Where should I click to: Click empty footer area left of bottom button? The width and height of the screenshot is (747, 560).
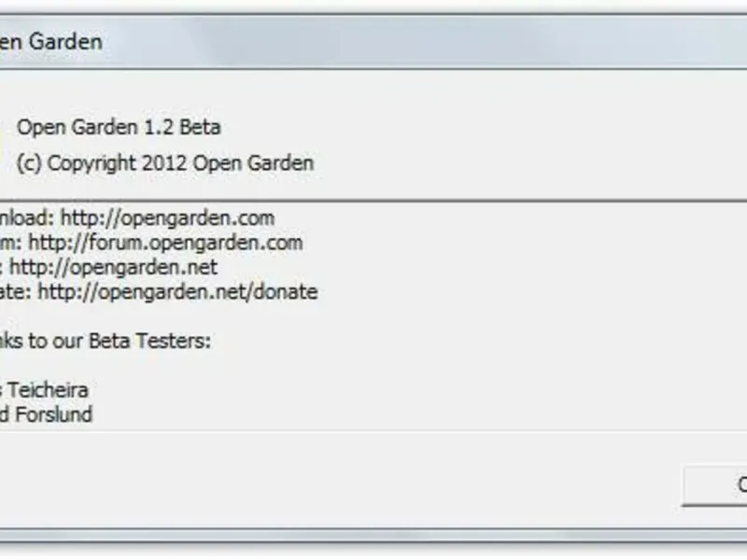[373, 483]
